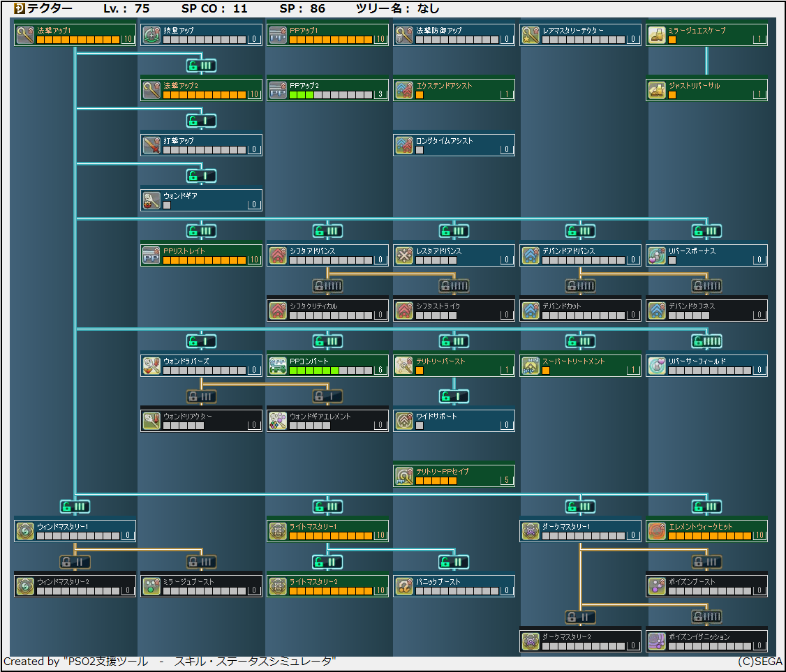Image resolution: width=786 pixels, height=672 pixels.
Task: Select the ミラージュエスケープ skill icon
Action: click(657, 35)
